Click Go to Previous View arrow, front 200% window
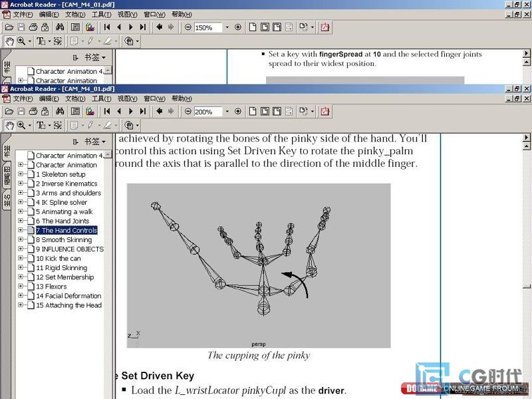This screenshot has height=399, width=532. [159, 111]
